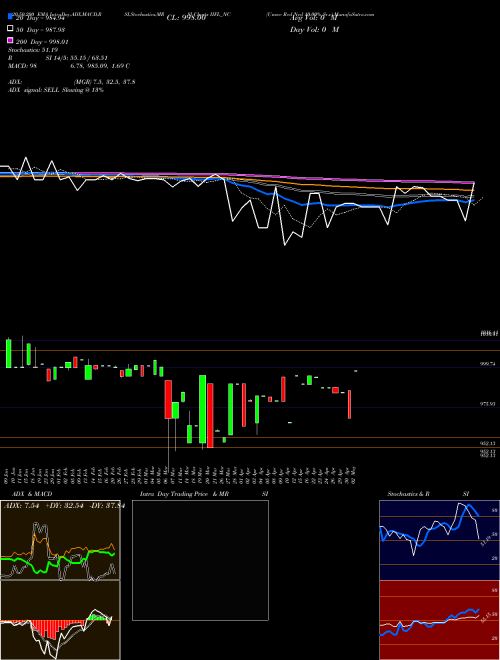The width and height of the screenshot is (500, 660).
Task: Click the 'Avg Vol: 0 M' label
Action: click(313, 18)
